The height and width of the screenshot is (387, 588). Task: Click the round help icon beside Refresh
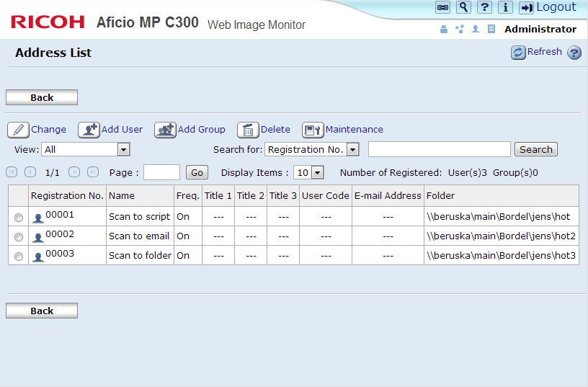tap(574, 53)
